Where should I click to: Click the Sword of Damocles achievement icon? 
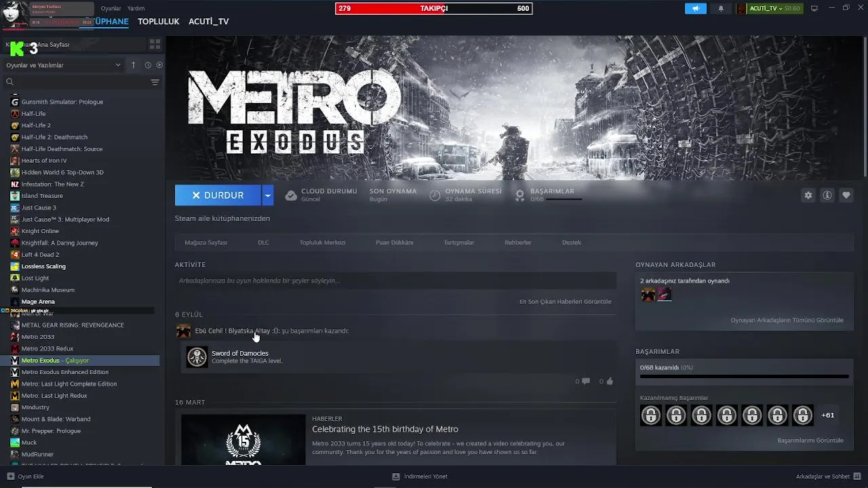point(197,357)
